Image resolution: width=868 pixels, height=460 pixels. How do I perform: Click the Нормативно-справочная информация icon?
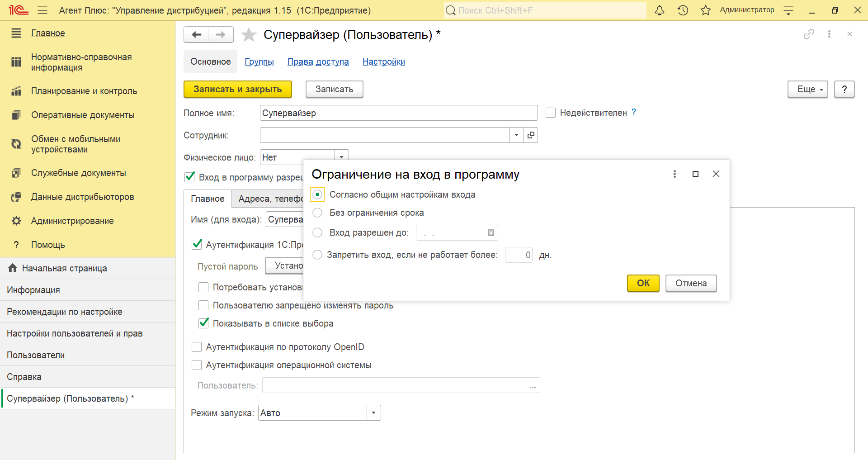coord(16,62)
